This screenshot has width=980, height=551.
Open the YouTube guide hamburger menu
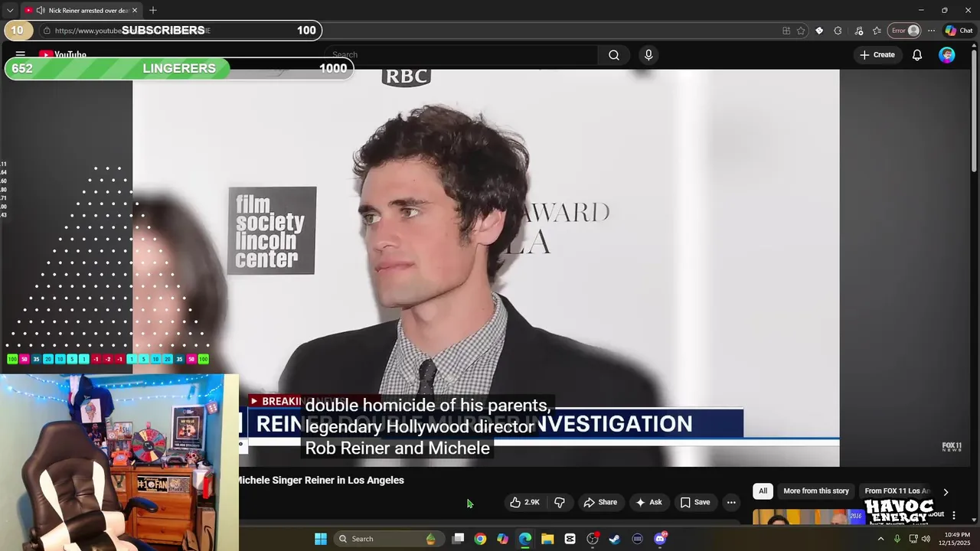(x=21, y=54)
